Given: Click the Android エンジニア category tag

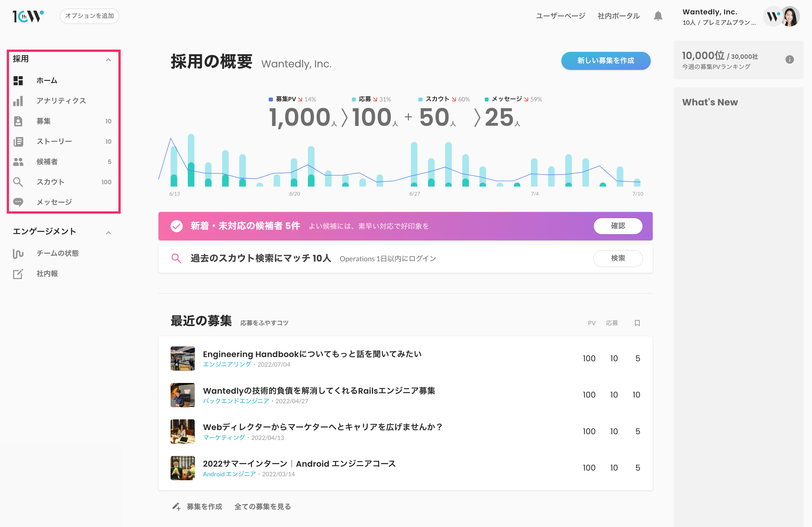Looking at the screenshot, I should pyautogui.click(x=229, y=474).
